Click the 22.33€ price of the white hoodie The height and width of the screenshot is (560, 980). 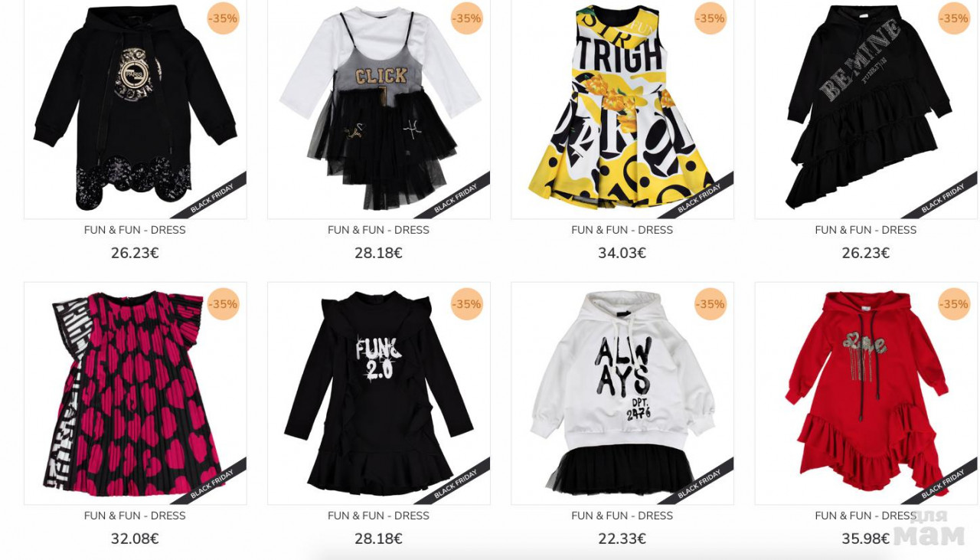pos(622,539)
